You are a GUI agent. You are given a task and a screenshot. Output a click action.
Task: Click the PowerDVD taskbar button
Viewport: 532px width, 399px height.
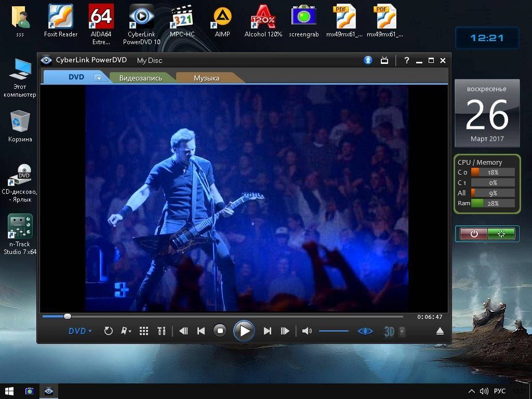pyautogui.click(x=49, y=391)
